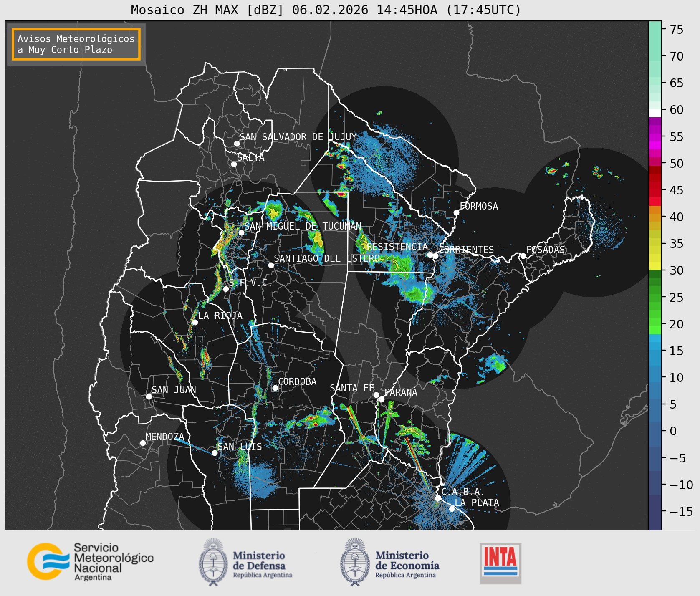
Task: Click the MENDOZA city label
Action: click(165, 437)
